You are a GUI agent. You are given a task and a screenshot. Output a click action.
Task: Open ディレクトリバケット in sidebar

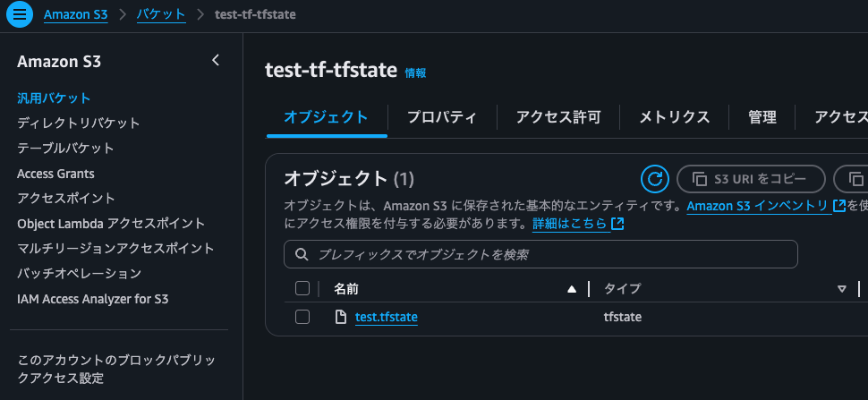78,123
